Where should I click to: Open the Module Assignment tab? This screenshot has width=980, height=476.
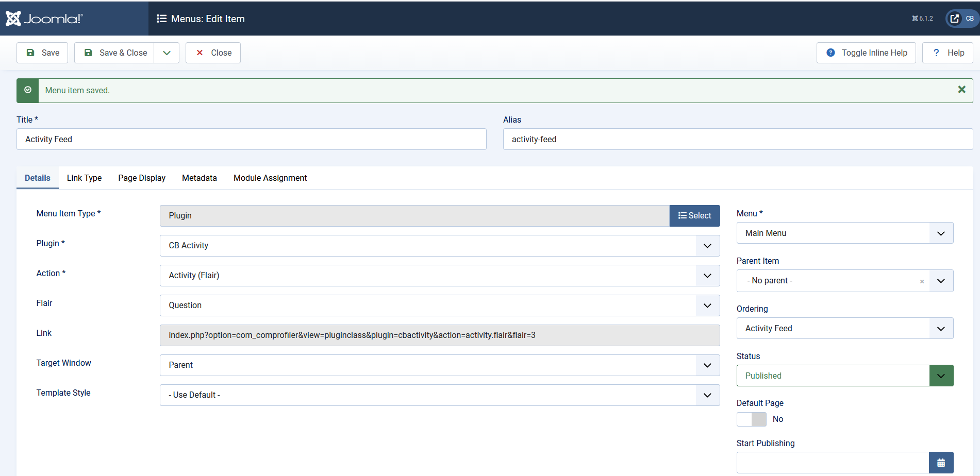270,178
